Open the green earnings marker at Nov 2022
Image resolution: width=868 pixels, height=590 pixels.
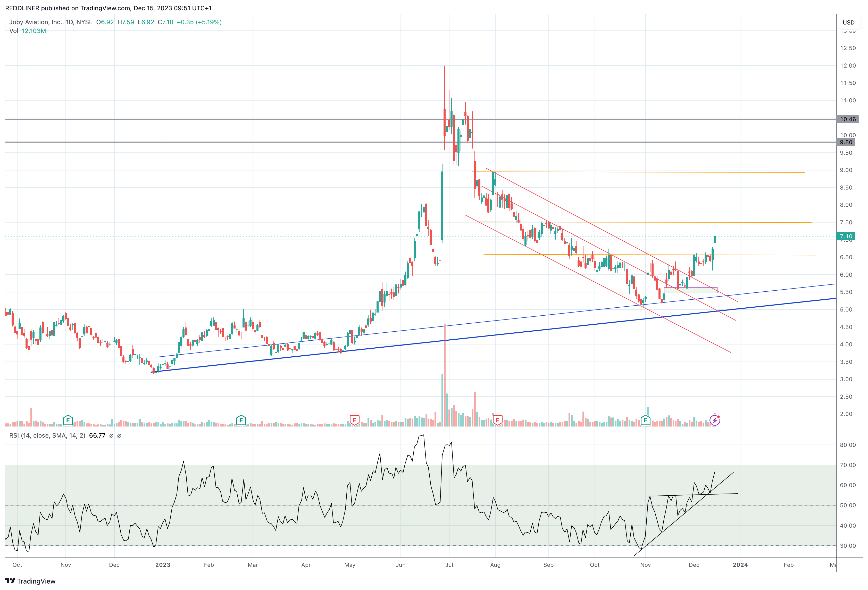(68, 420)
